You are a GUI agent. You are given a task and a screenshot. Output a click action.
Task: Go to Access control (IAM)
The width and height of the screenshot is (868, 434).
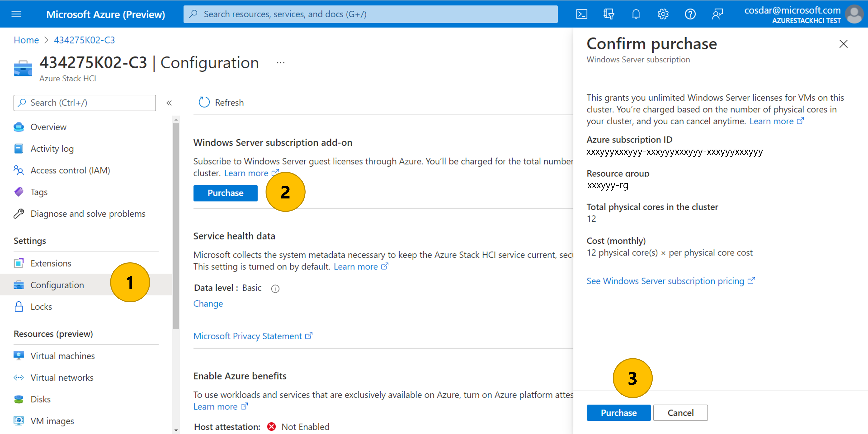click(x=70, y=170)
